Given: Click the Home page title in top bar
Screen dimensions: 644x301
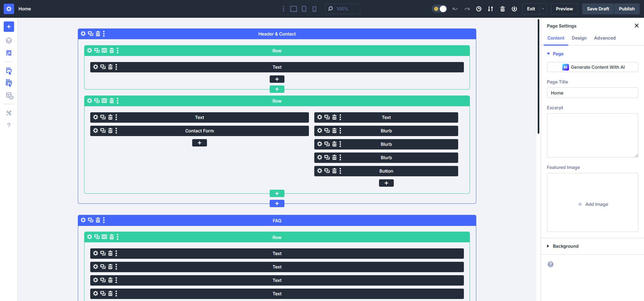Looking at the screenshot, I should [x=24, y=9].
